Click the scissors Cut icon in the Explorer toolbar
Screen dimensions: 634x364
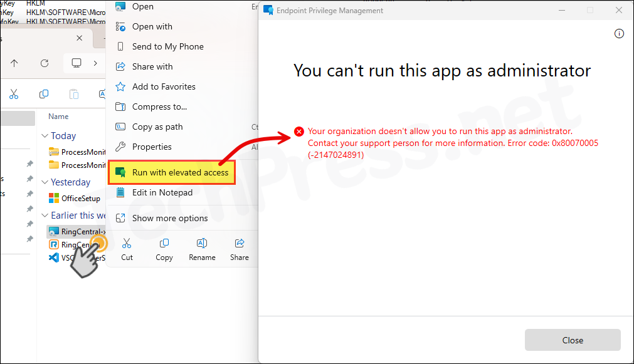pos(14,94)
